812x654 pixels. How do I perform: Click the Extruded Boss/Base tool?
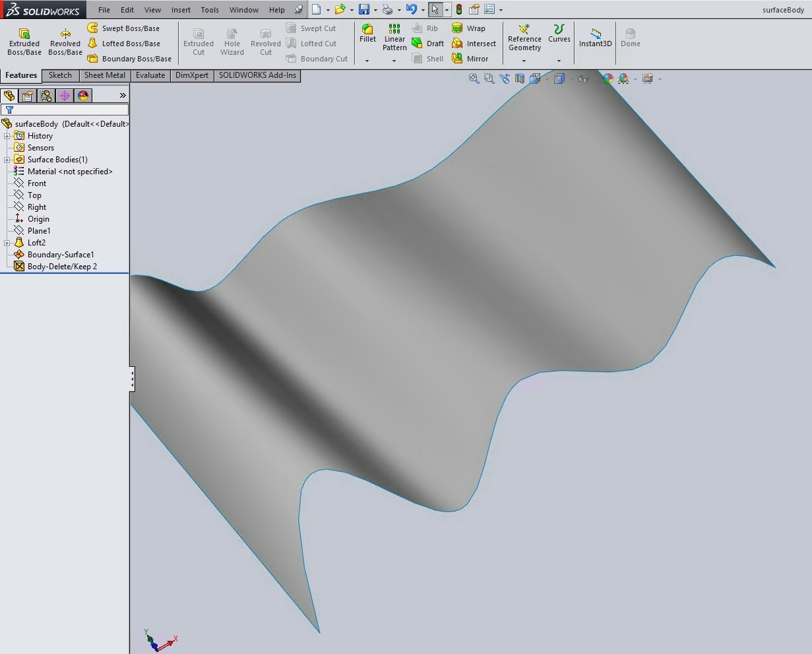(24, 42)
